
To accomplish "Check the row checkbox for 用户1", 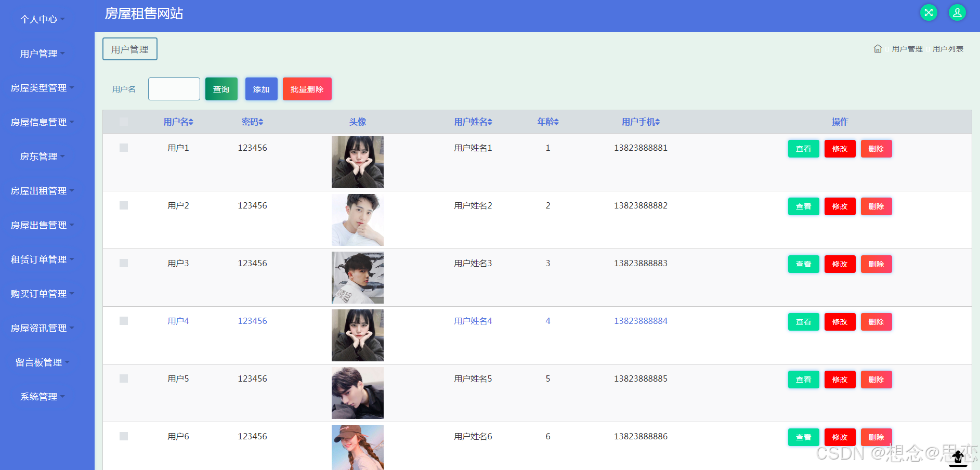I will [x=124, y=148].
